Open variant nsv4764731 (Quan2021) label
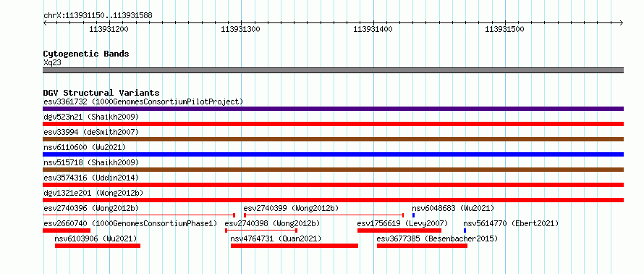 (x=276, y=238)
